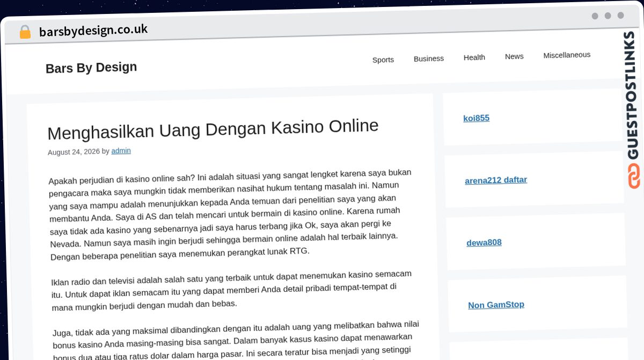Go to the Health section

[474, 57]
